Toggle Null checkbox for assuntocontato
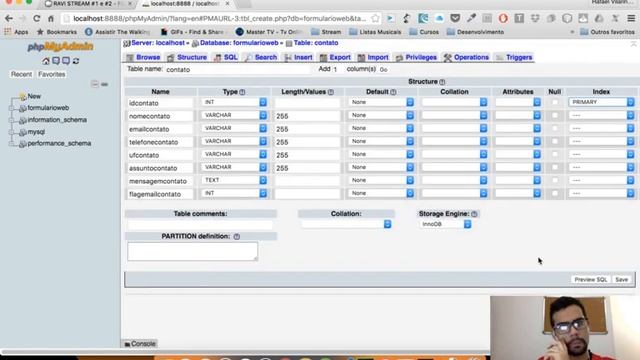This screenshot has width=640, height=360. (x=555, y=167)
